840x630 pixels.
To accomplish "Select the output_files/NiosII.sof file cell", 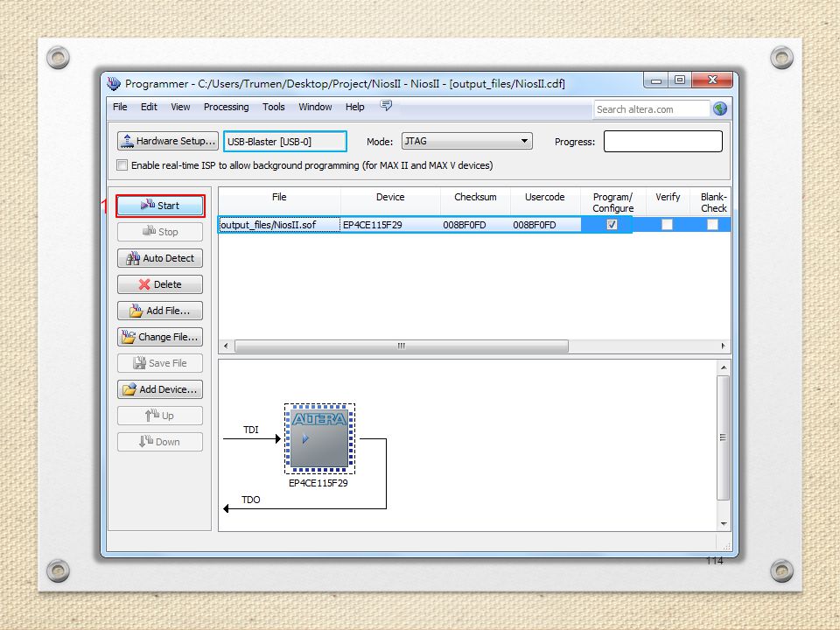I will tap(279, 225).
